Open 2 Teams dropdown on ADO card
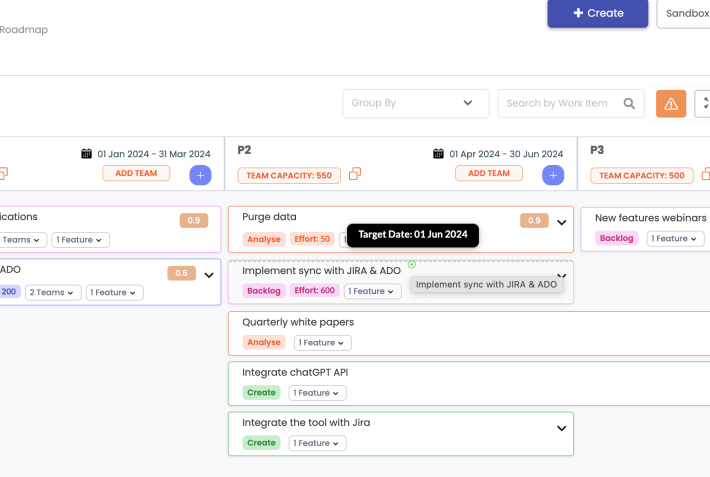The height and width of the screenshot is (477, 710). coord(52,292)
